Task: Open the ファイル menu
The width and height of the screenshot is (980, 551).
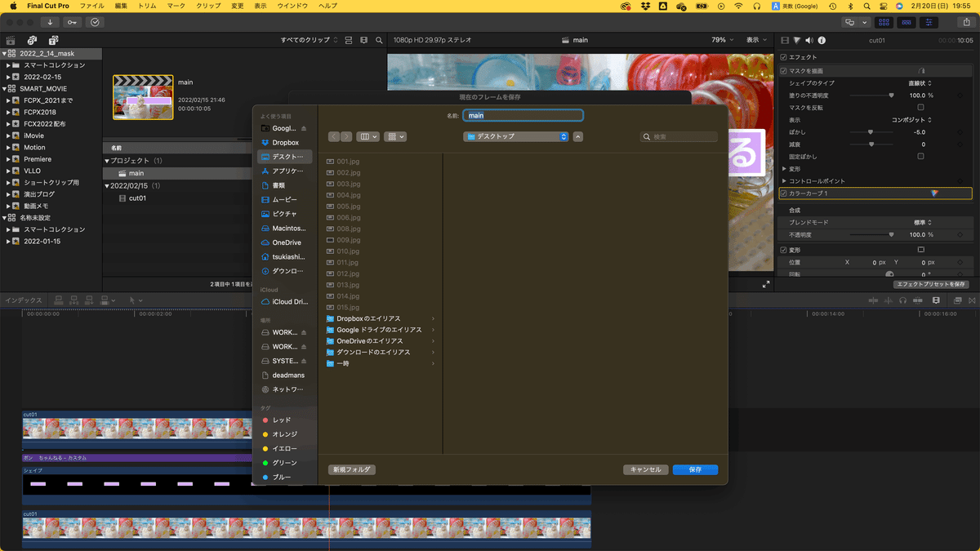Action: point(91,6)
